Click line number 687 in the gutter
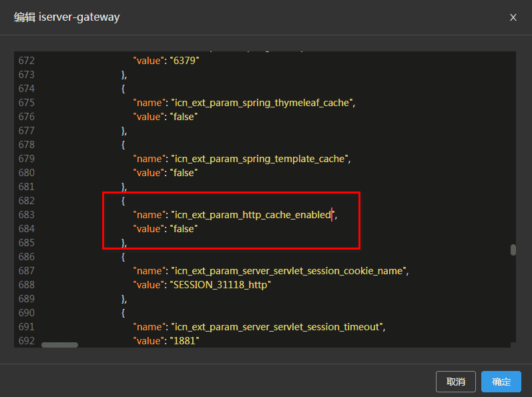This screenshot has width=532, height=397. pyautogui.click(x=27, y=271)
